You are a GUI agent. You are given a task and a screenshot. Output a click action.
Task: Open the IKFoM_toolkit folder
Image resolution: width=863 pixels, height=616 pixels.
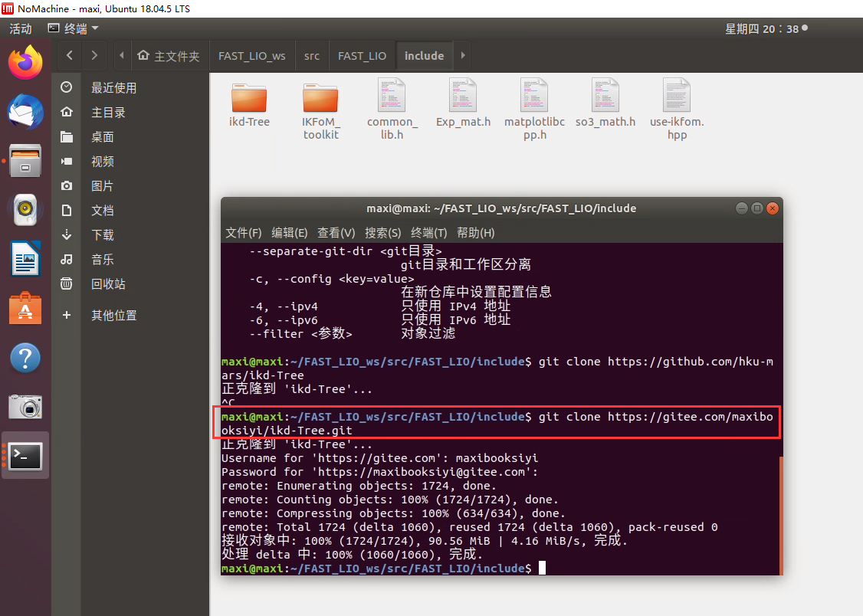(x=320, y=110)
